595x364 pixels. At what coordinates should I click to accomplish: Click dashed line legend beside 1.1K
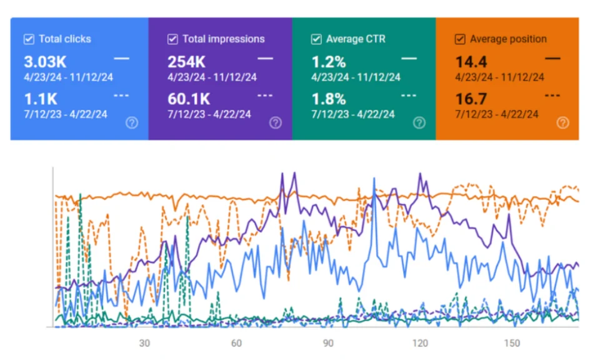121,96
